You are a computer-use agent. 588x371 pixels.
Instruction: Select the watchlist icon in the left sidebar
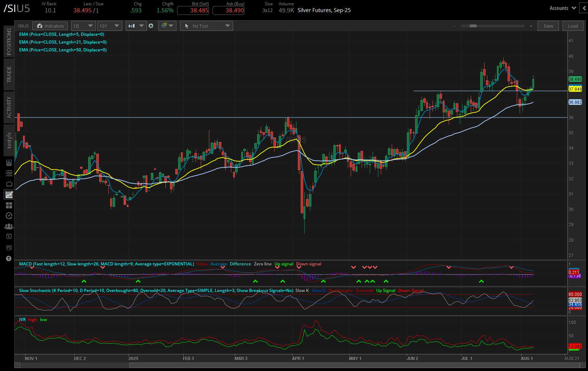[x=9, y=173]
